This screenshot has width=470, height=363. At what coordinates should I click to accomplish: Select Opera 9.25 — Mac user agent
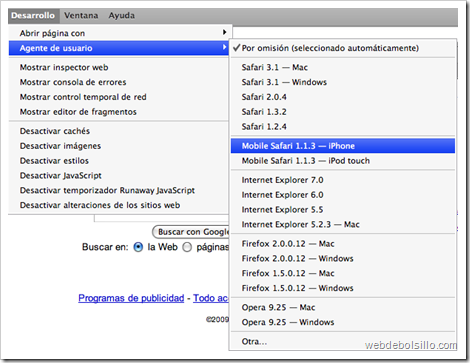tap(343, 307)
